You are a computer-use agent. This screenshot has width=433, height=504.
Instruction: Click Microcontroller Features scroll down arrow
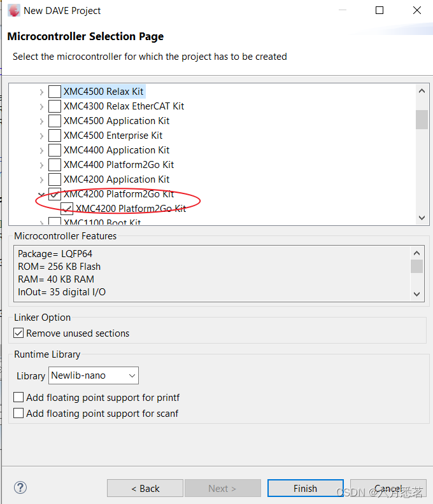click(x=417, y=294)
